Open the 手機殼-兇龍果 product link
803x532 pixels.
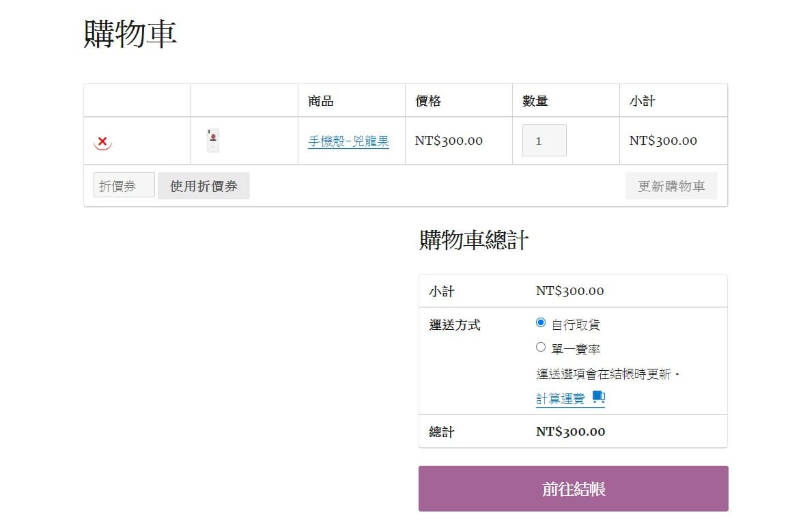348,141
